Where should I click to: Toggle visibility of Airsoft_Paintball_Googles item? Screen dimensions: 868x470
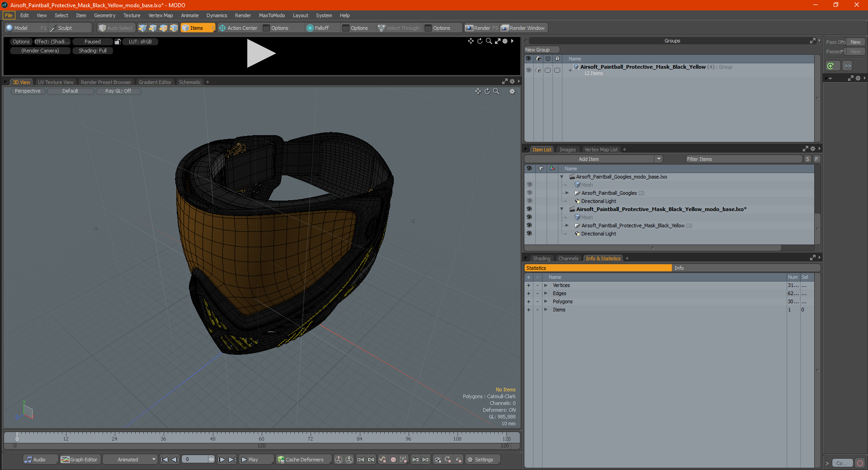529,193
